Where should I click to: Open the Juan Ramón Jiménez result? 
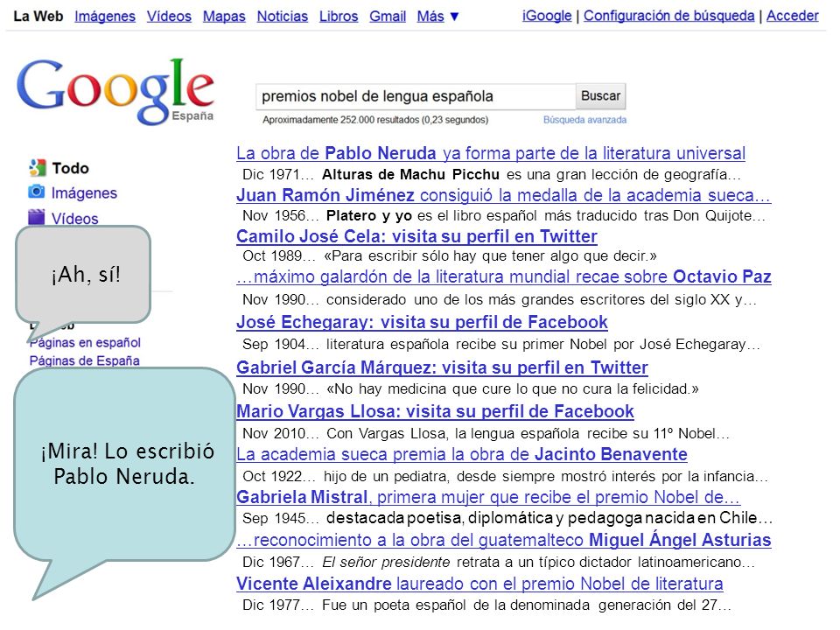[504, 195]
